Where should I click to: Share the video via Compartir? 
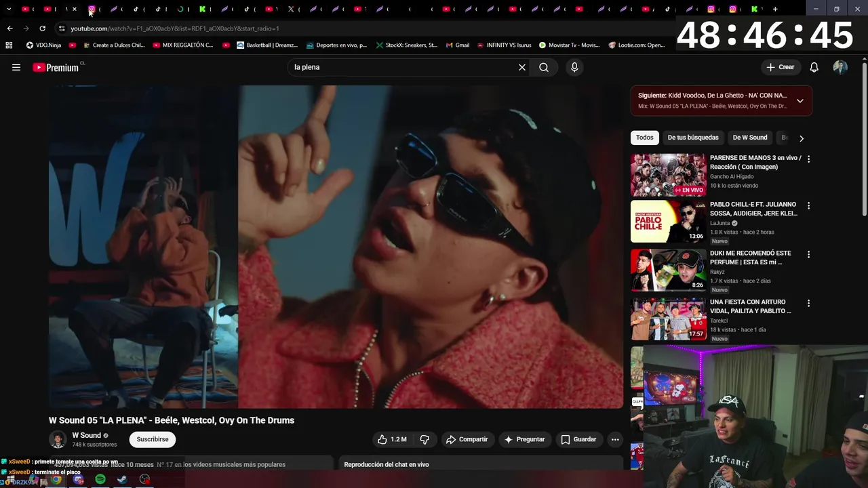click(467, 439)
